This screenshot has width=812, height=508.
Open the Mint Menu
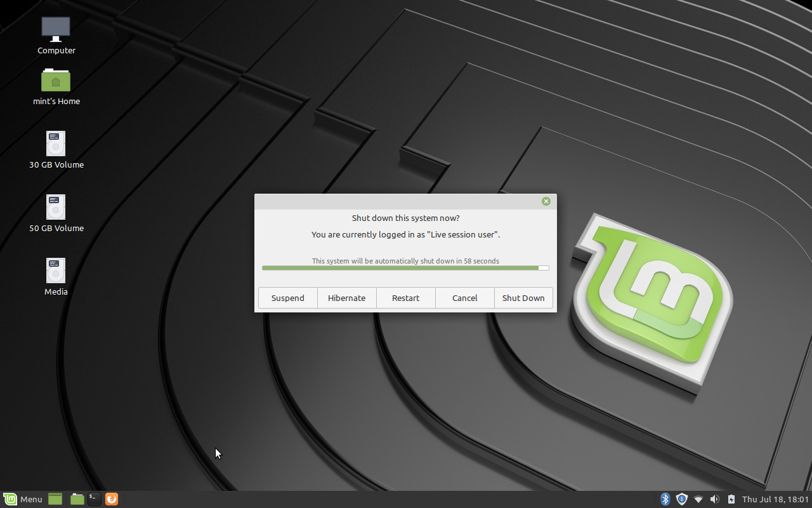pyautogui.click(x=23, y=499)
